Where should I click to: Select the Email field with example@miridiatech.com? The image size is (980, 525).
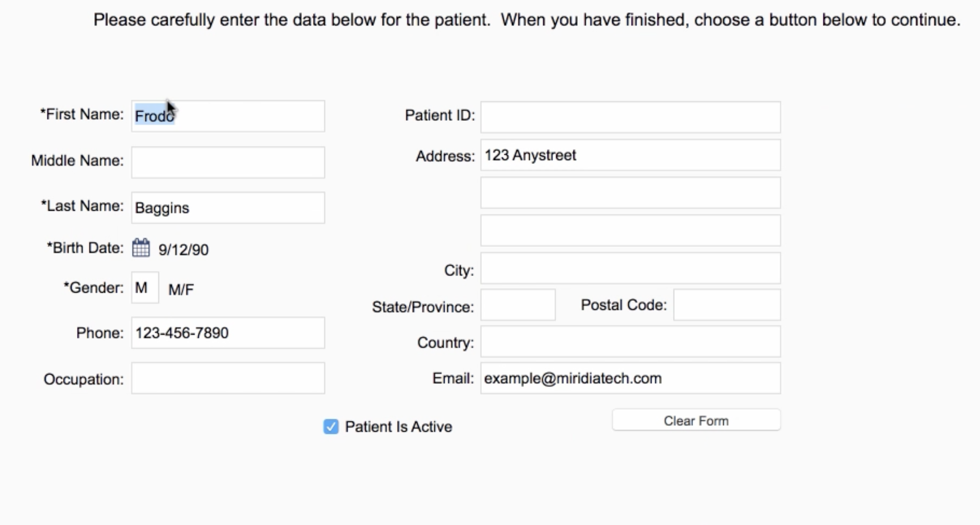(630, 378)
